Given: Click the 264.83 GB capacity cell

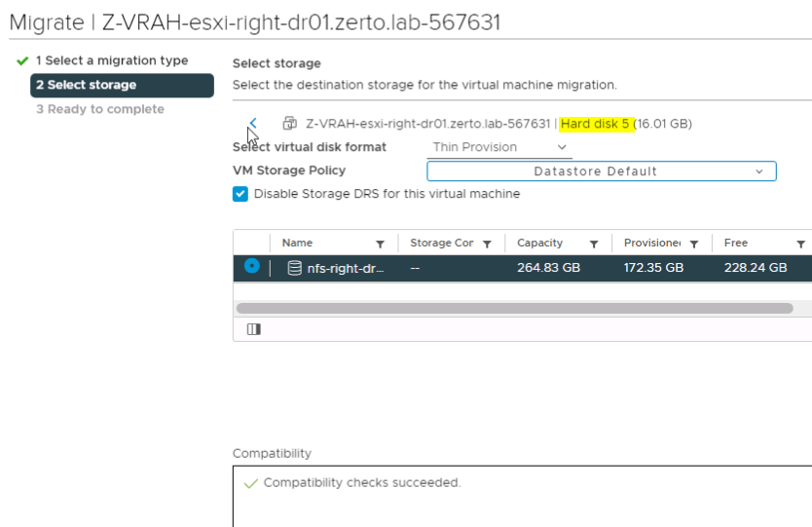Looking at the screenshot, I should (x=548, y=268).
